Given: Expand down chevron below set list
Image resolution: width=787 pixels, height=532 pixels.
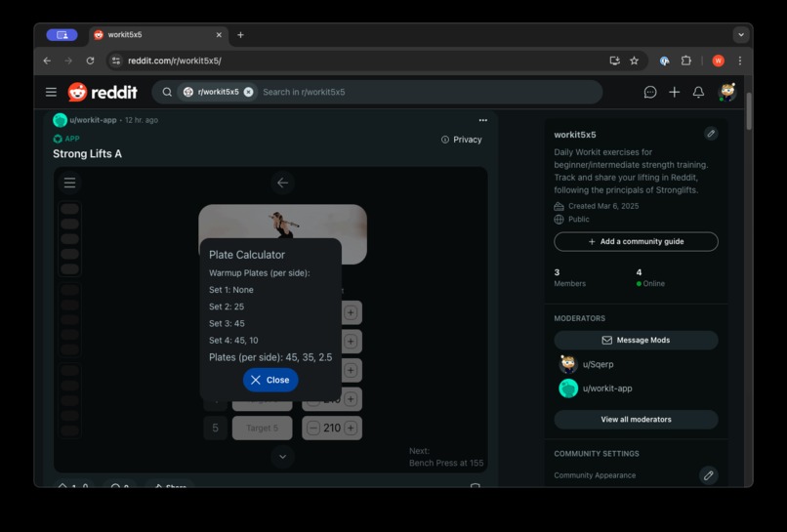Looking at the screenshot, I should point(282,457).
